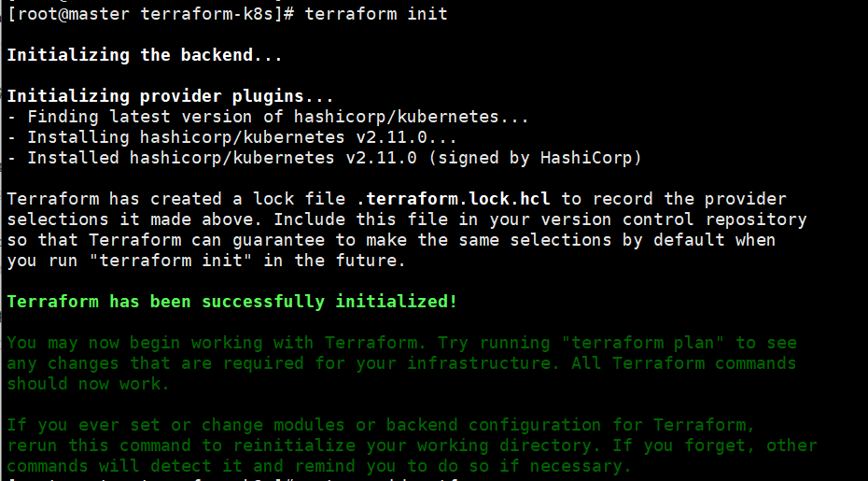Screen dimensions: 868x481
Task: Click the 'Initializing the backend...' line
Action: coord(145,55)
